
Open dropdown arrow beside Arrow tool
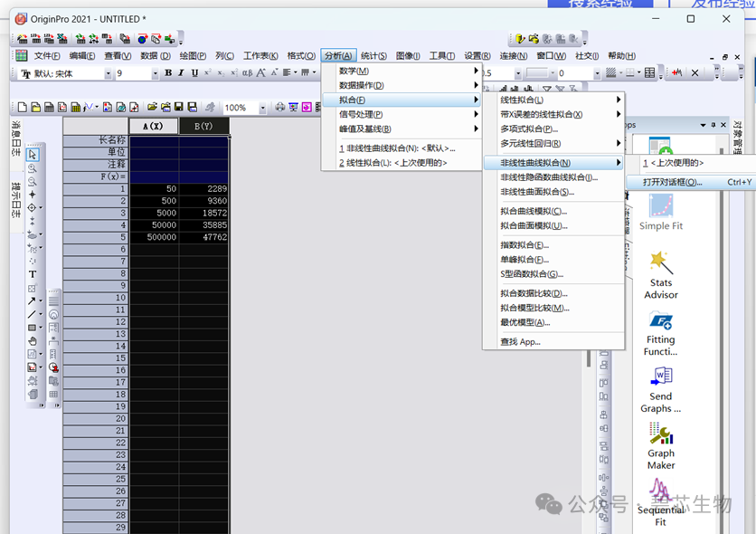point(41,301)
